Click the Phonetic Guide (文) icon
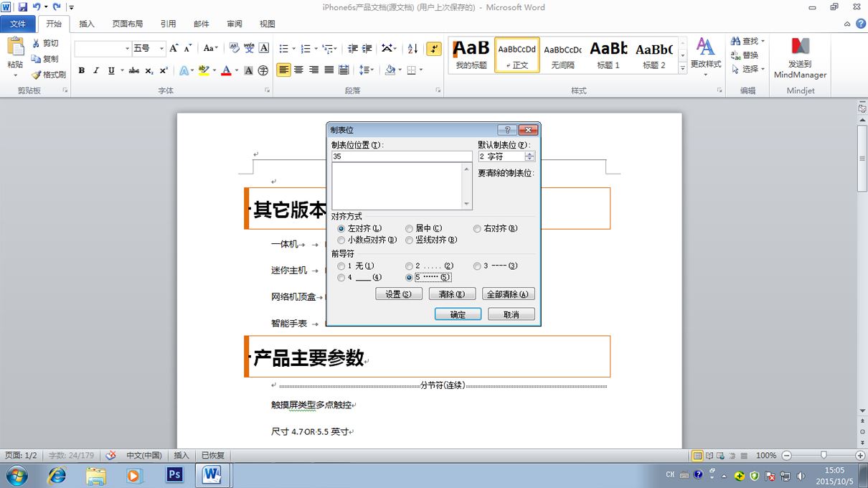The image size is (868, 488). tap(249, 48)
